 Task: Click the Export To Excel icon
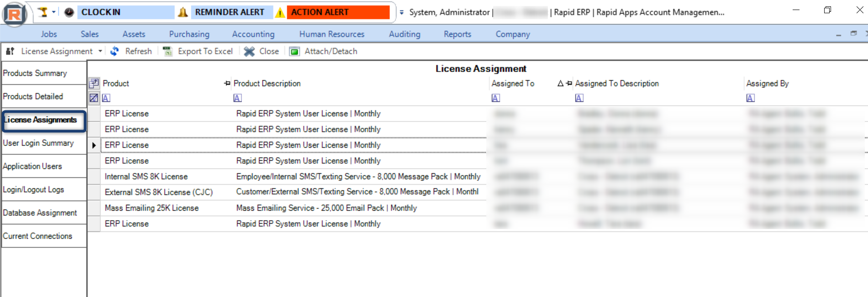[168, 51]
